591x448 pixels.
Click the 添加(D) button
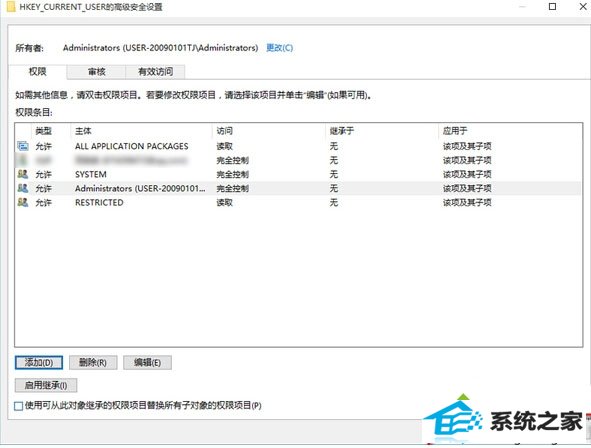(39, 362)
